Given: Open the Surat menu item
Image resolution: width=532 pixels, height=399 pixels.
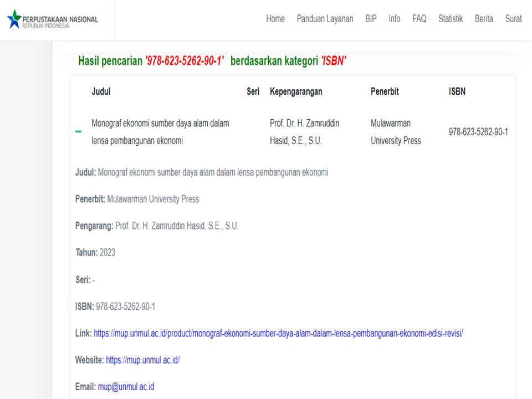Looking at the screenshot, I should coord(513,19).
